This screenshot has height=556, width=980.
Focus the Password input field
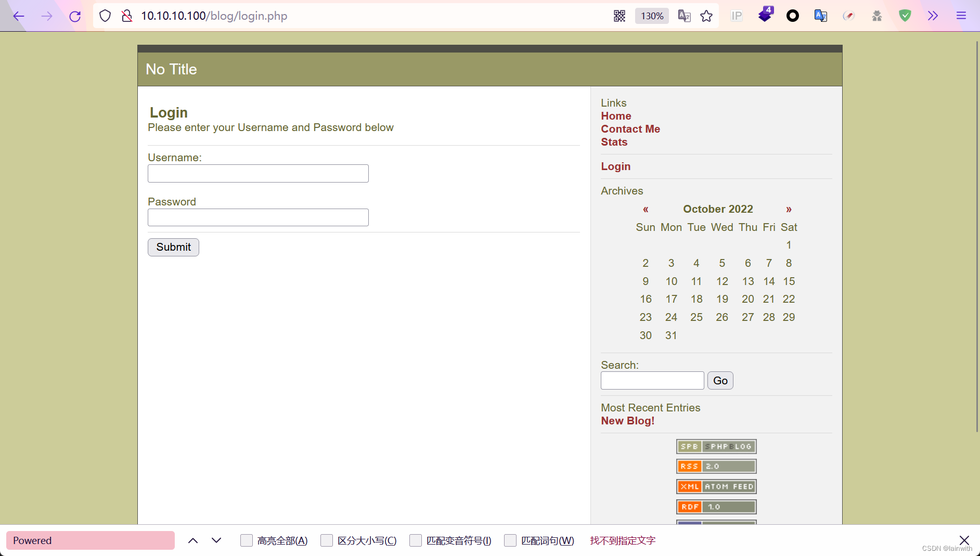point(258,217)
